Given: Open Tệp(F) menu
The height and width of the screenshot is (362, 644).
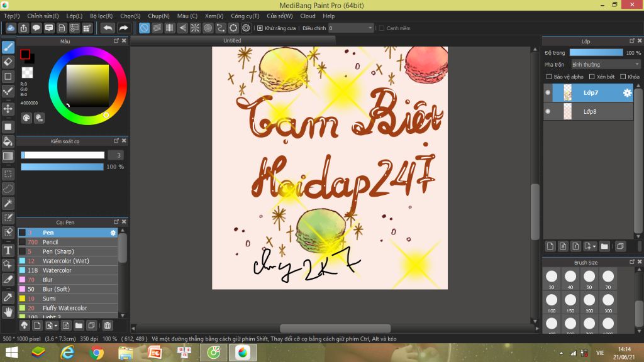Looking at the screenshot, I should point(11,16).
